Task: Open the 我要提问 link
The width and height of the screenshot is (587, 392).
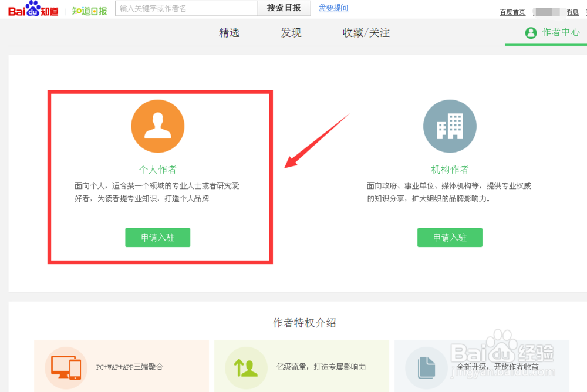Action: [333, 8]
